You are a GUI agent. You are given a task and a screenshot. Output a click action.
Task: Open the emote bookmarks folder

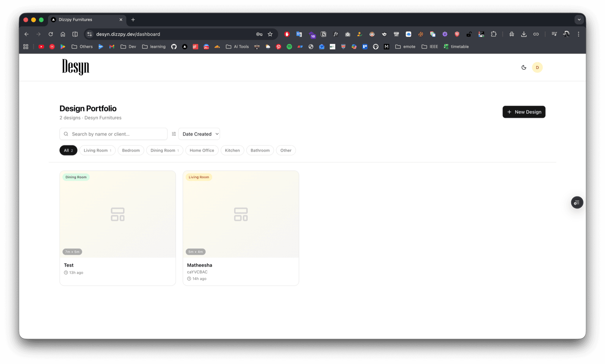pyautogui.click(x=405, y=46)
